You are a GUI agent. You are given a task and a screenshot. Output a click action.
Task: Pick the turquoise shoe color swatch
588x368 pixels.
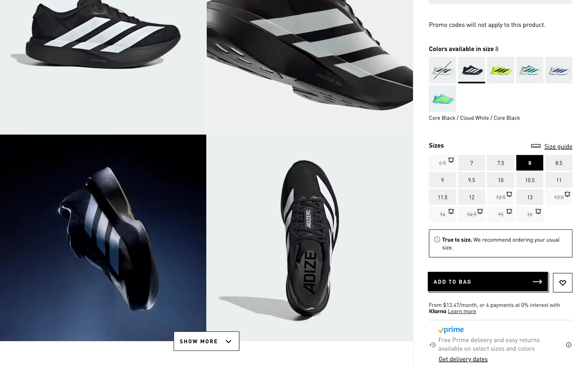pos(442,98)
